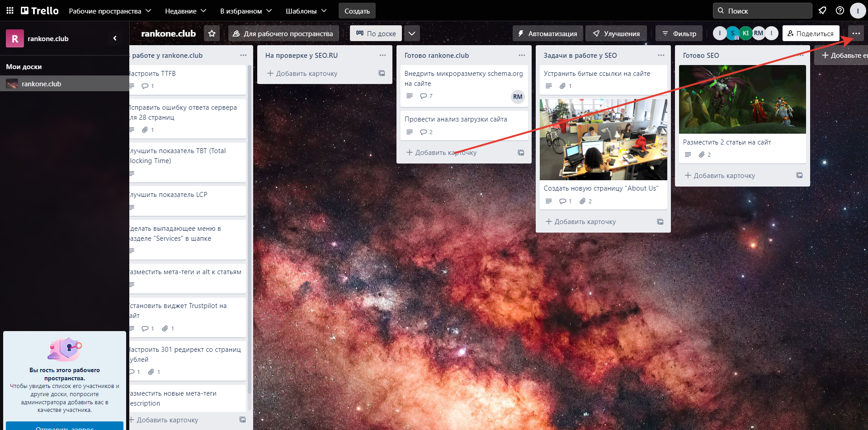This screenshot has width=868, height=430.
Task: Open the "Шаблоны" menu
Action: click(x=306, y=10)
